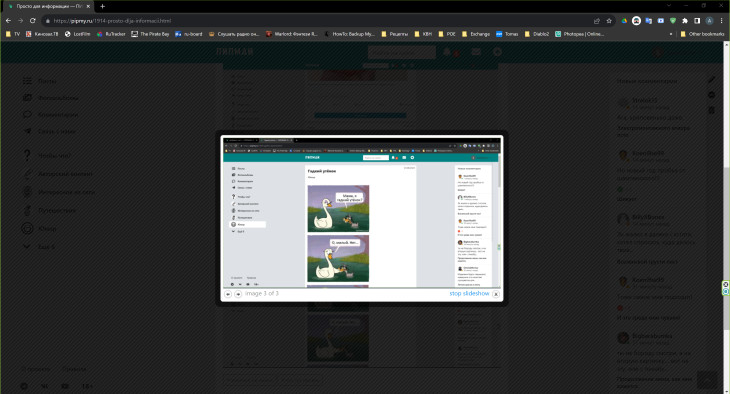Open The Pirate Bay bookmark

150,34
